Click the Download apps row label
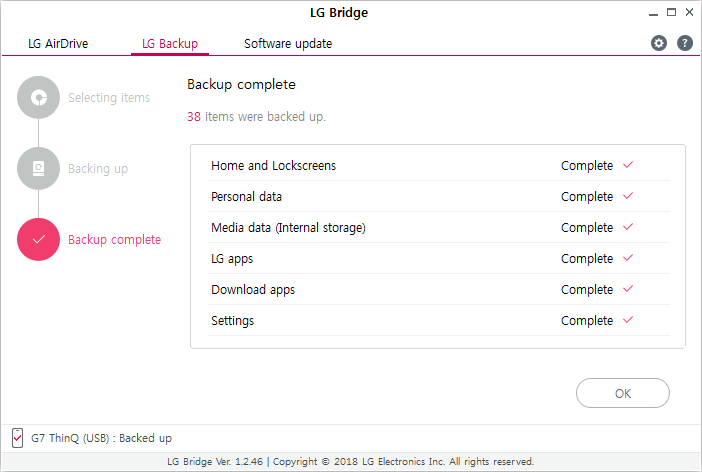The width and height of the screenshot is (702, 472). (x=253, y=290)
